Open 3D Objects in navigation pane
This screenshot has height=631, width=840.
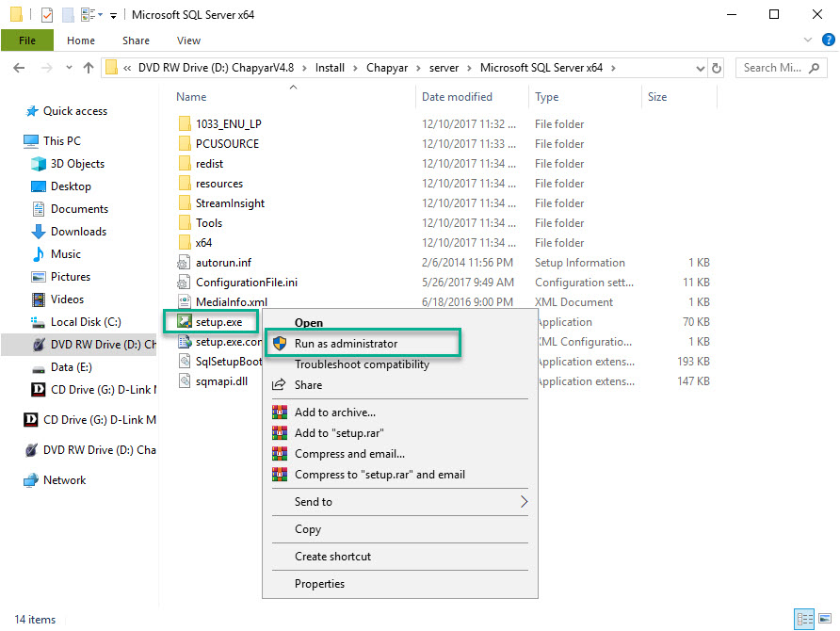click(77, 164)
